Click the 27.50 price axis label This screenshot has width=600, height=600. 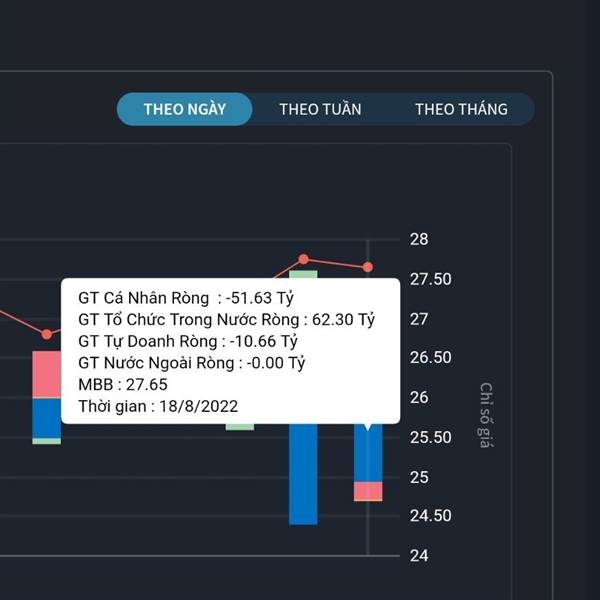[430, 279]
